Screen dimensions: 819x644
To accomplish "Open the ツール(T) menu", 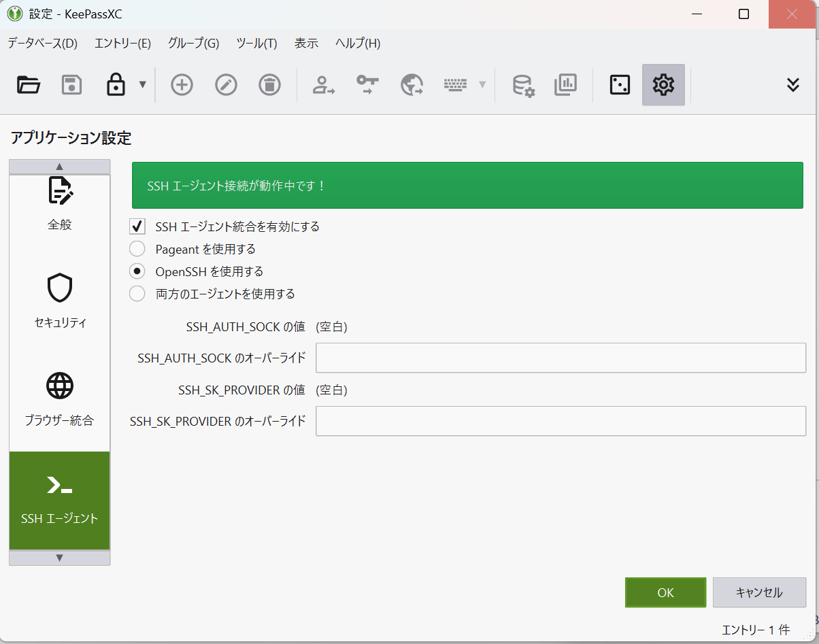I will click(256, 44).
